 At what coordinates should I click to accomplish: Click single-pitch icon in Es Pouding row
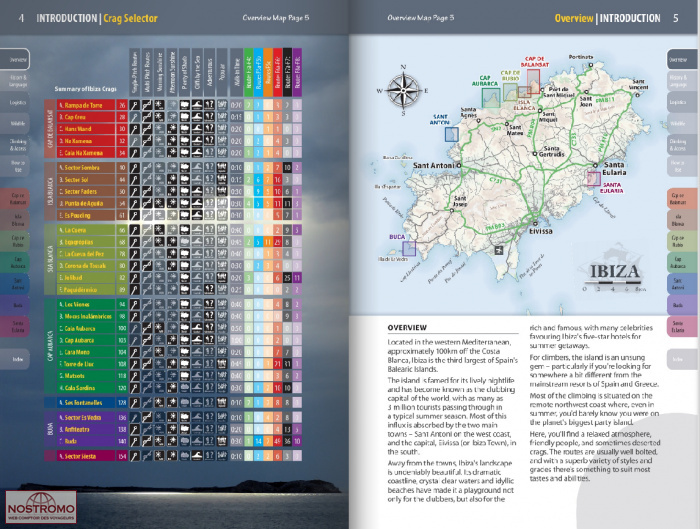click(134, 215)
